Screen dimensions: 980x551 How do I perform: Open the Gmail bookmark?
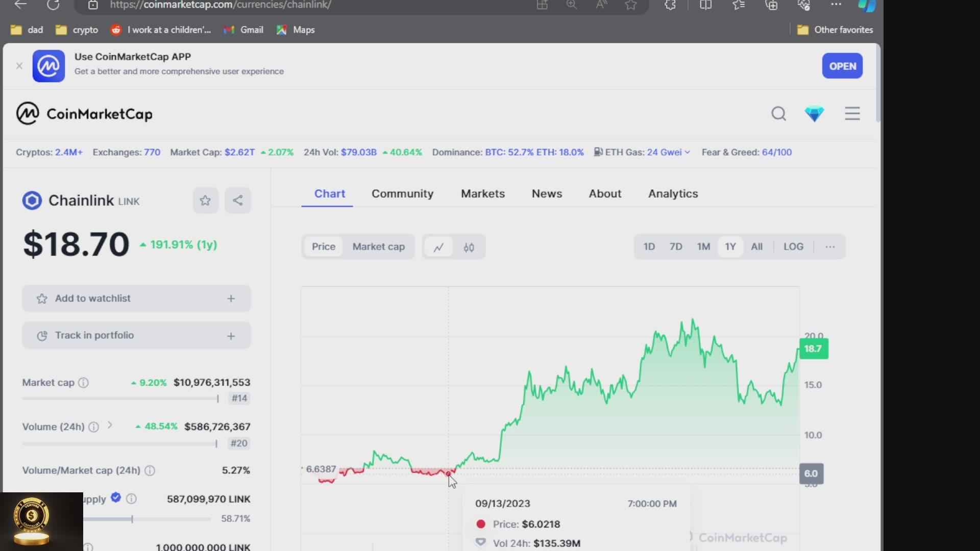tap(243, 30)
